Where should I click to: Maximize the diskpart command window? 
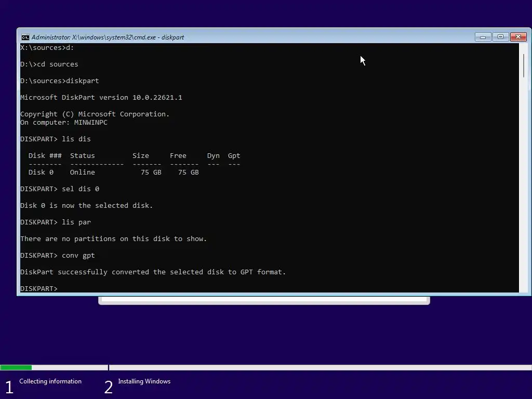[500, 37]
